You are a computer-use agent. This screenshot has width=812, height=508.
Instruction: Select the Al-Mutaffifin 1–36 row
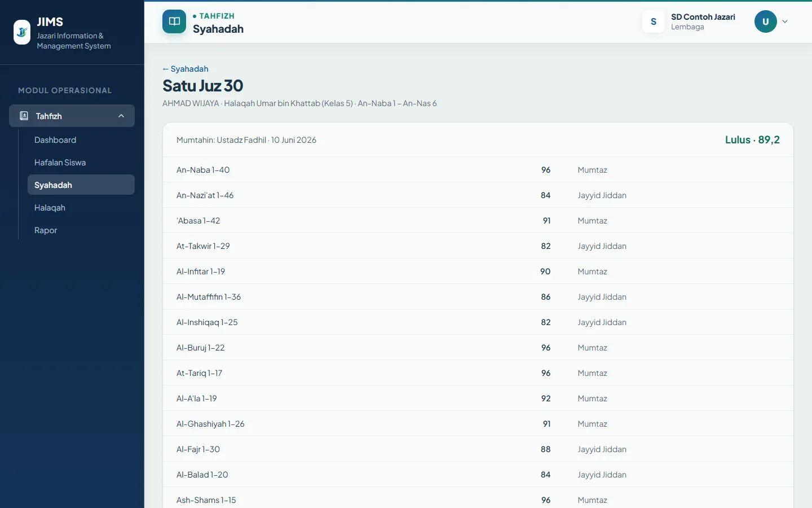pos(478,297)
